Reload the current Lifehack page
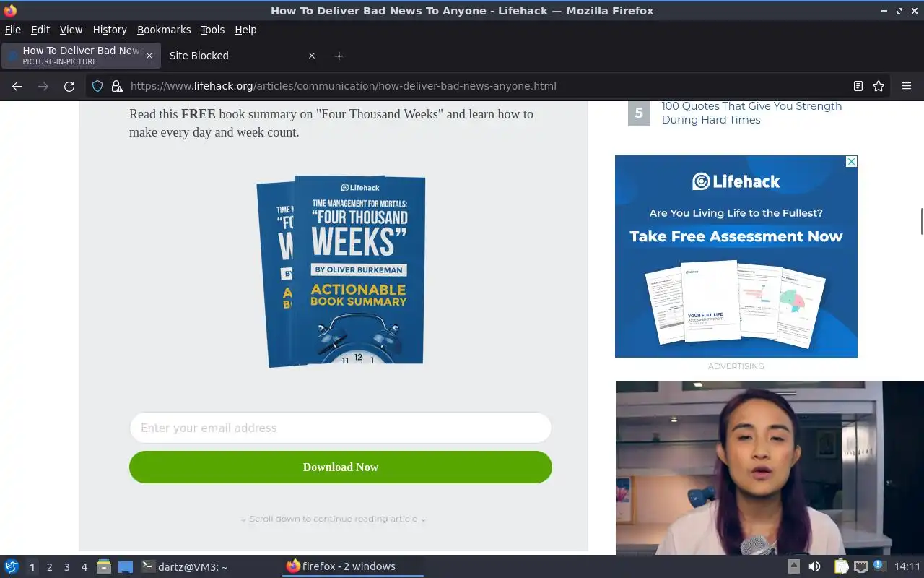Screen dimensions: 924x578 69,86
